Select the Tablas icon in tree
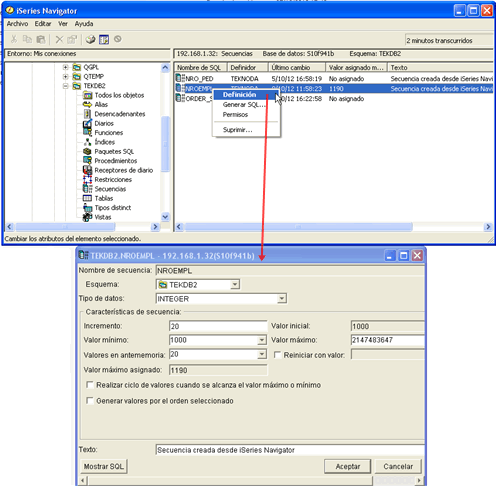The height and width of the screenshot is (486, 496). point(87,198)
